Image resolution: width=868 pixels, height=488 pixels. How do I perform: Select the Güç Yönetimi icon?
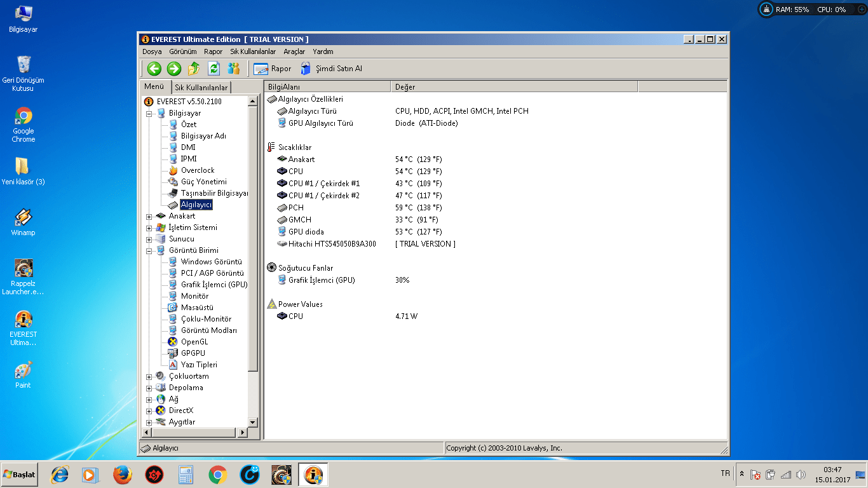tap(173, 182)
